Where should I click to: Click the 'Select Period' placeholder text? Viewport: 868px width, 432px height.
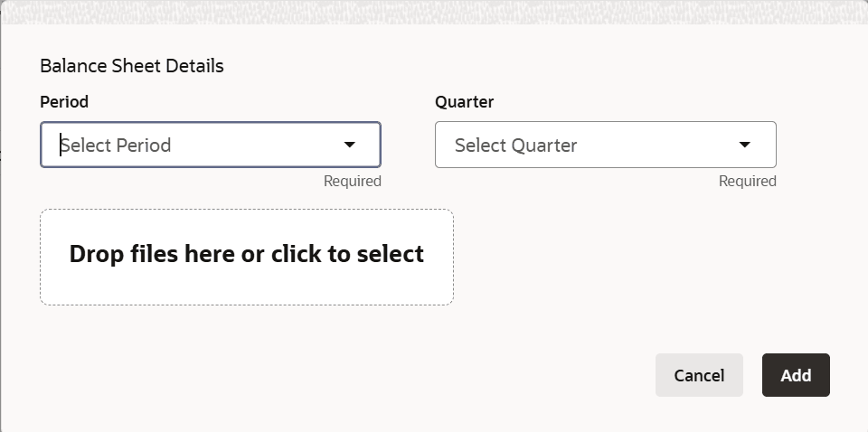point(116,145)
